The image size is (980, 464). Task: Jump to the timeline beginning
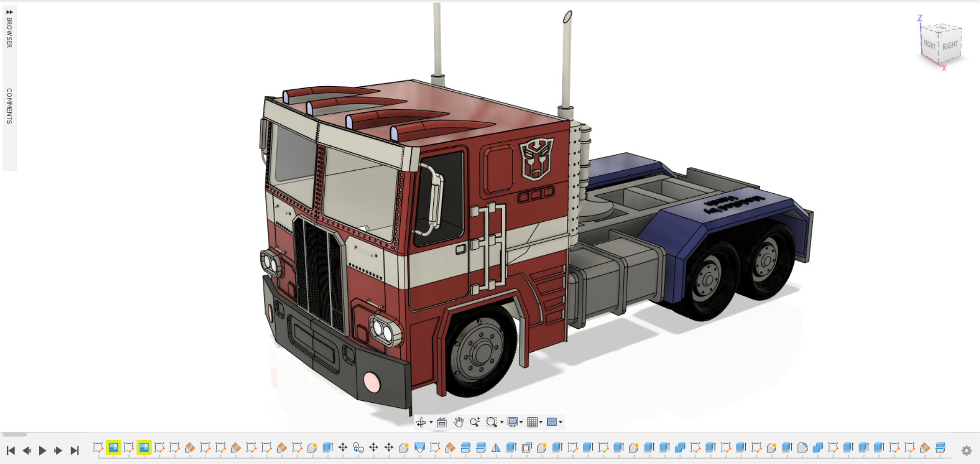[11, 451]
